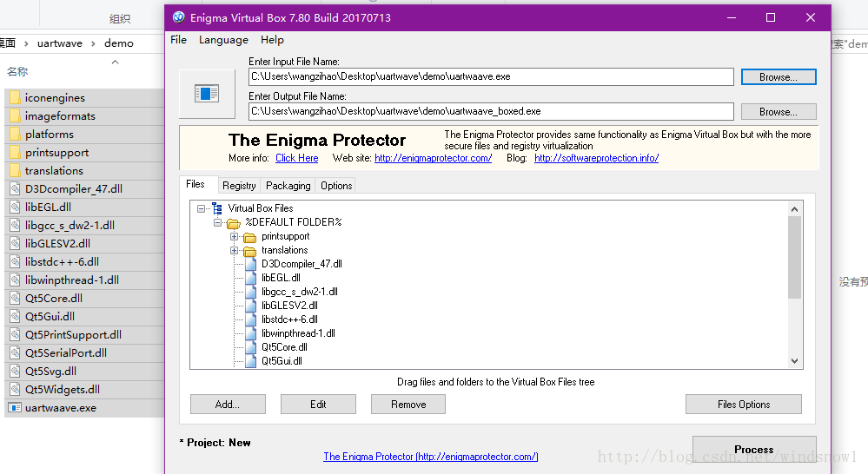Click the application preview icon beside input fields

click(207, 94)
